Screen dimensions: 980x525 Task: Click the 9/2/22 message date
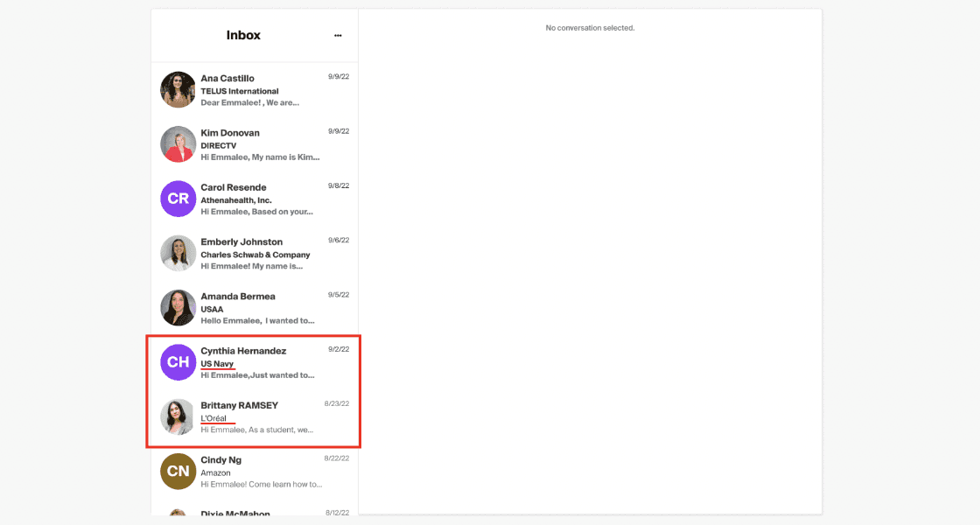coord(339,349)
